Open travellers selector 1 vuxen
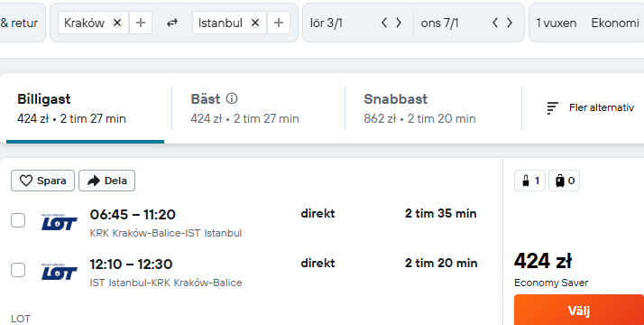Viewport: 644px width, 325px height. (557, 23)
